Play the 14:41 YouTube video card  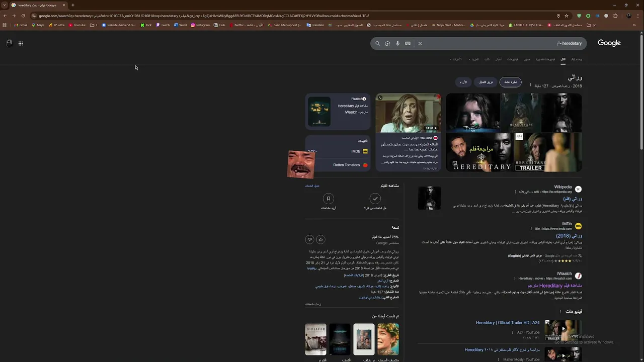coord(408,133)
